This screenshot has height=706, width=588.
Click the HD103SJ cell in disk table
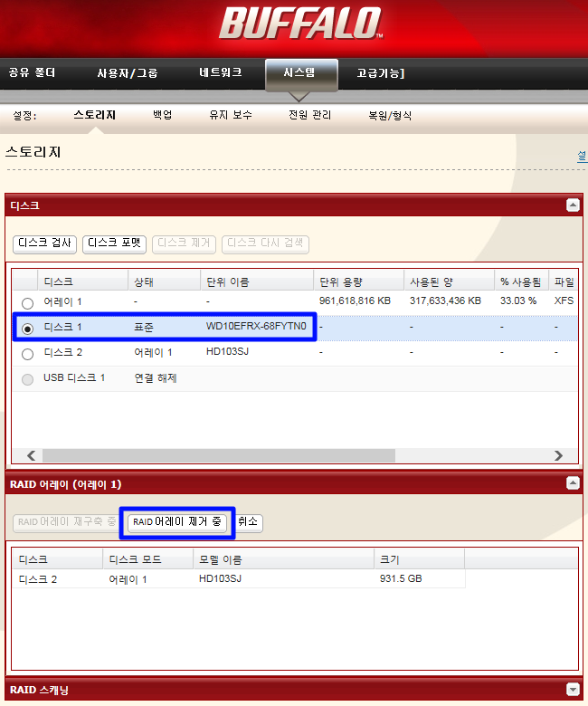point(227,351)
